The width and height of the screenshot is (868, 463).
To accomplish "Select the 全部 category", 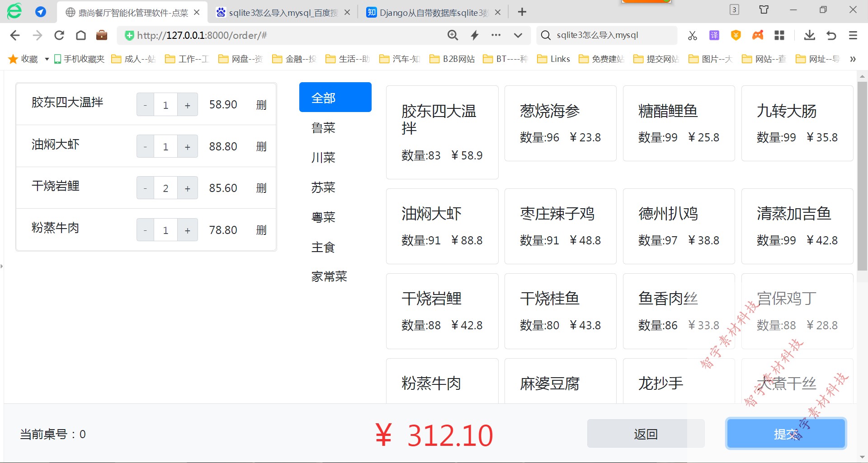I will point(335,97).
